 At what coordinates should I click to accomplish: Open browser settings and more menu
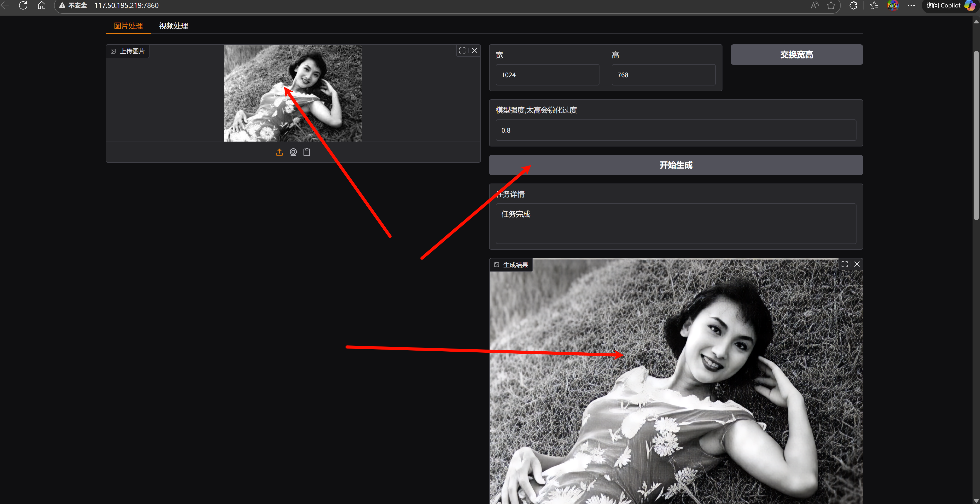[911, 5]
